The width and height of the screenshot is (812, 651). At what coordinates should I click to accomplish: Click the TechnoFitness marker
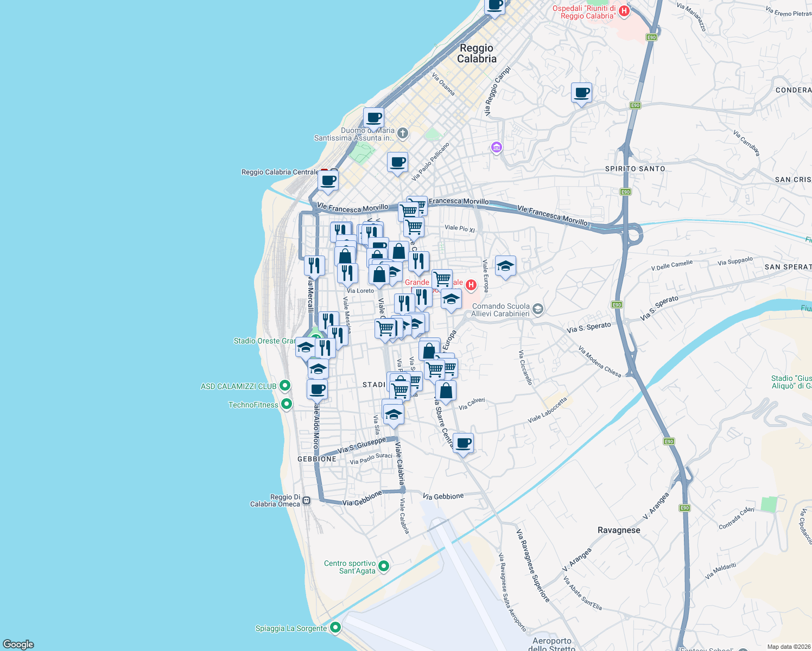click(x=287, y=404)
